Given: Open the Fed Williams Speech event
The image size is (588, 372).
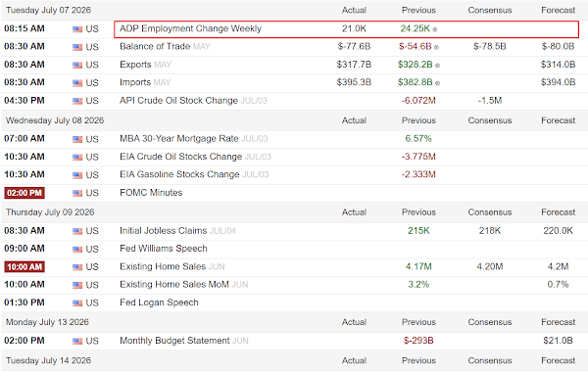Looking at the screenshot, I should (164, 249).
